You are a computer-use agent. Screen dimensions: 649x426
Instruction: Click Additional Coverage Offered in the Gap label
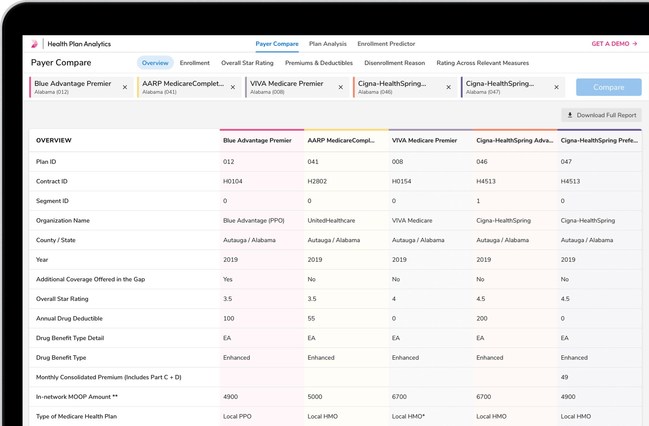pos(90,279)
